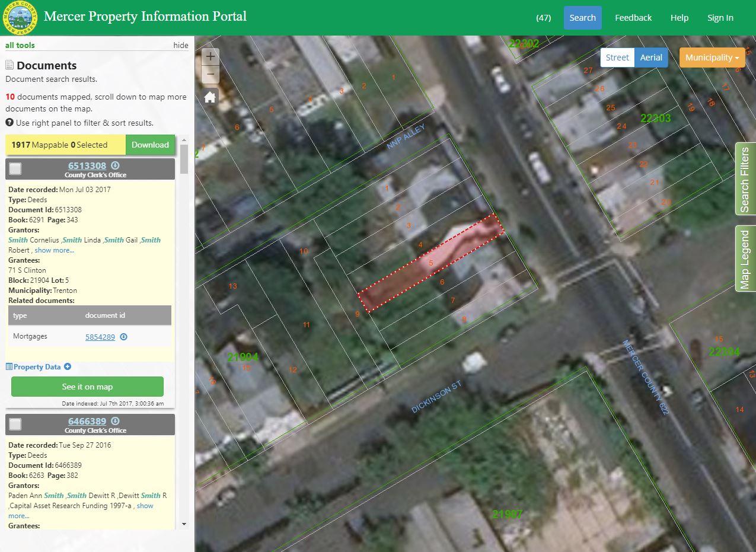Select checkbox for document 6513308
Screen dimensions: 756x552
tap(15, 169)
